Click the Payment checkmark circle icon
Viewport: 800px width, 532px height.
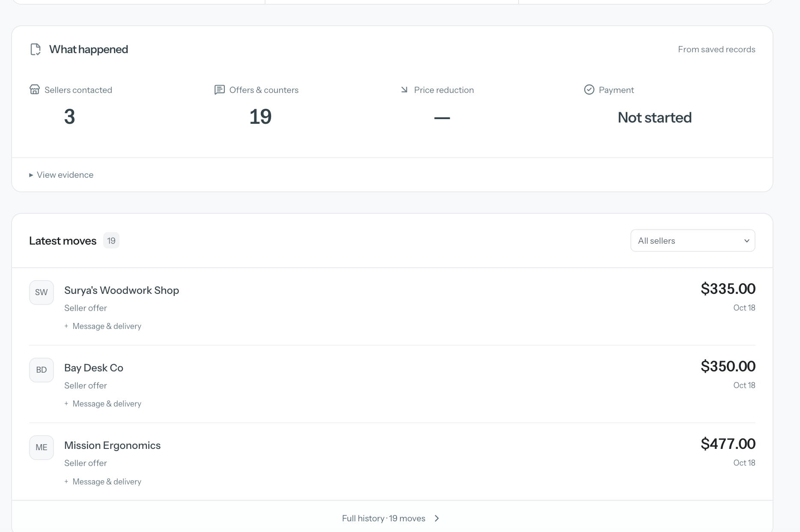[x=589, y=90]
